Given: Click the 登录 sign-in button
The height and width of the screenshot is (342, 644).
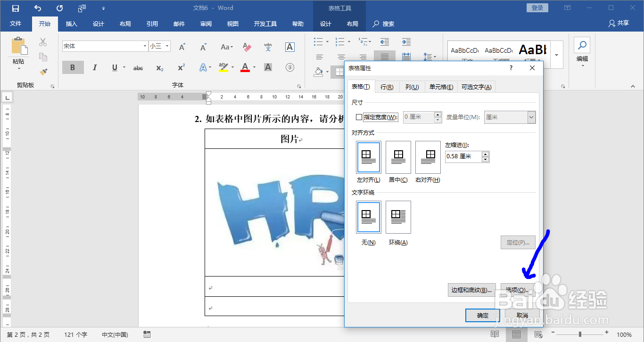Looking at the screenshot, I should (x=537, y=8).
